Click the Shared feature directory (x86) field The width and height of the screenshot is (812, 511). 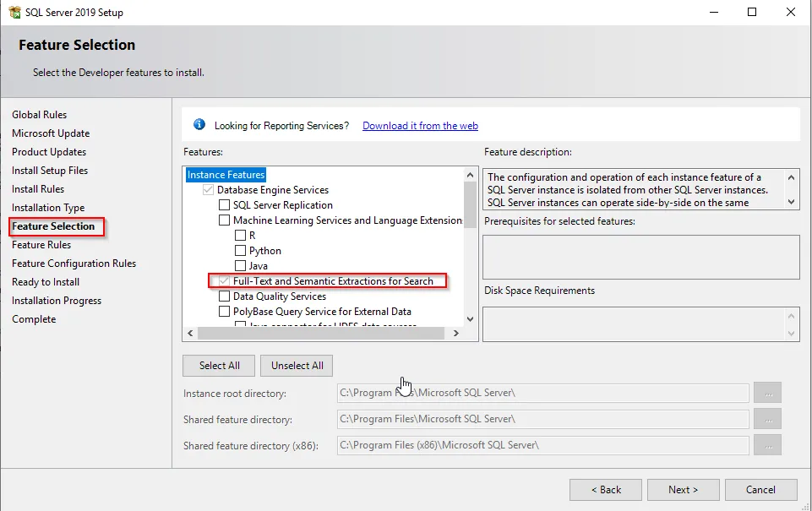tap(543, 445)
